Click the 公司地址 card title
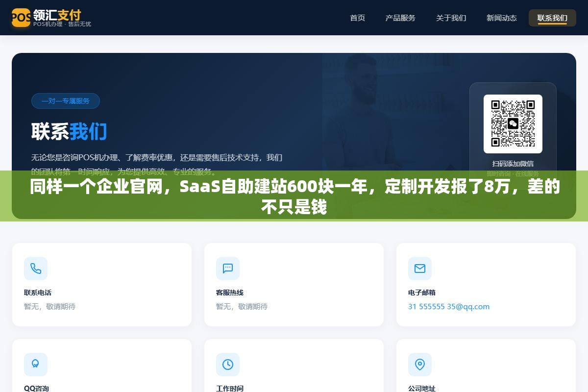The image size is (588, 392). point(422,389)
